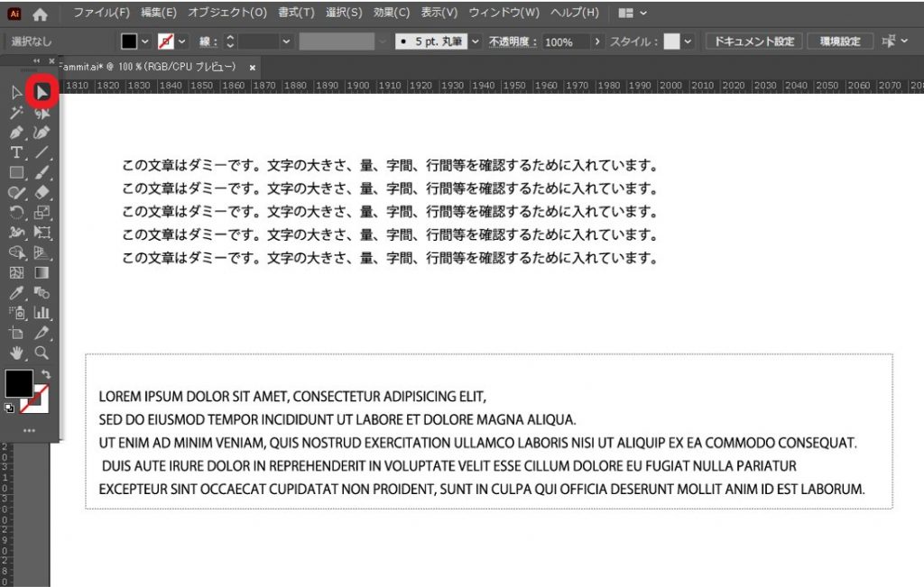Open the 選択(S) menu
Viewport: 924px width, 587px height.
(x=344, y=13)
